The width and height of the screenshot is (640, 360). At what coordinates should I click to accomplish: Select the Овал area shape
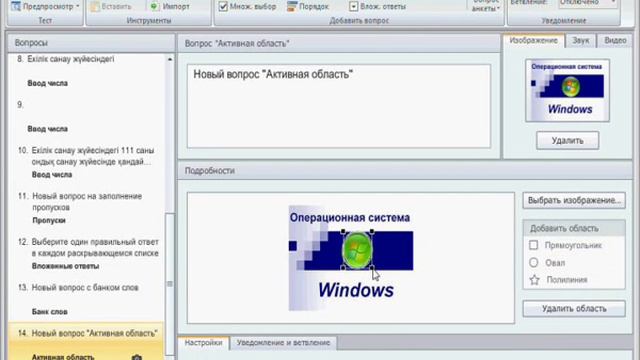(547, 263)
